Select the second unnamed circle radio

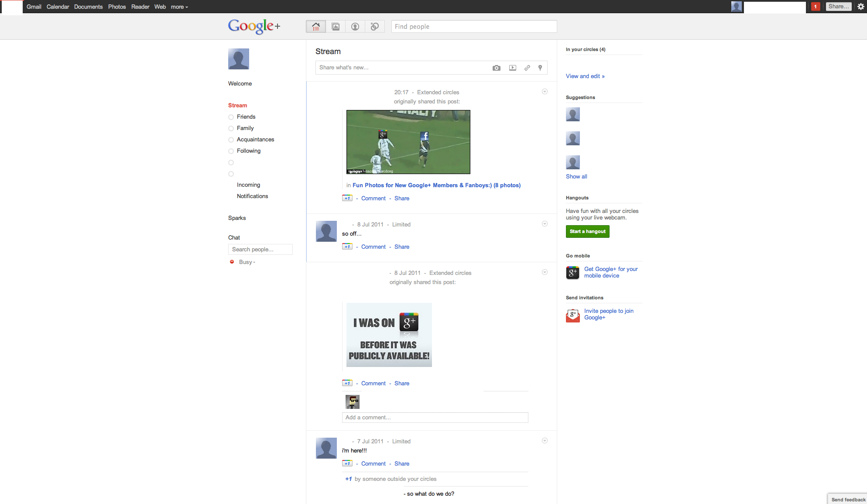(231, 174)
